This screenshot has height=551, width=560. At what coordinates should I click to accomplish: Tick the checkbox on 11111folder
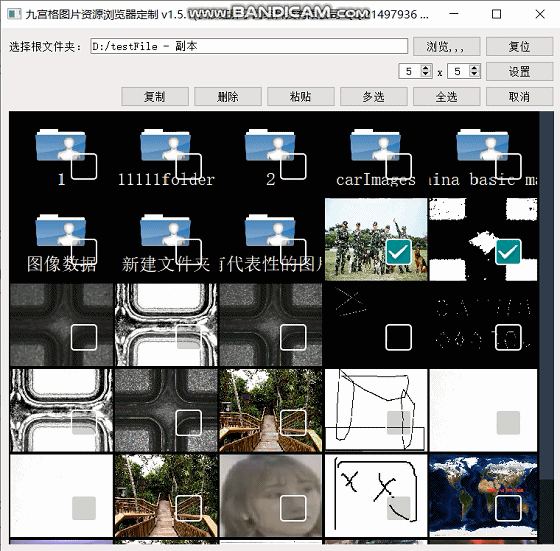tap(189, 166)
